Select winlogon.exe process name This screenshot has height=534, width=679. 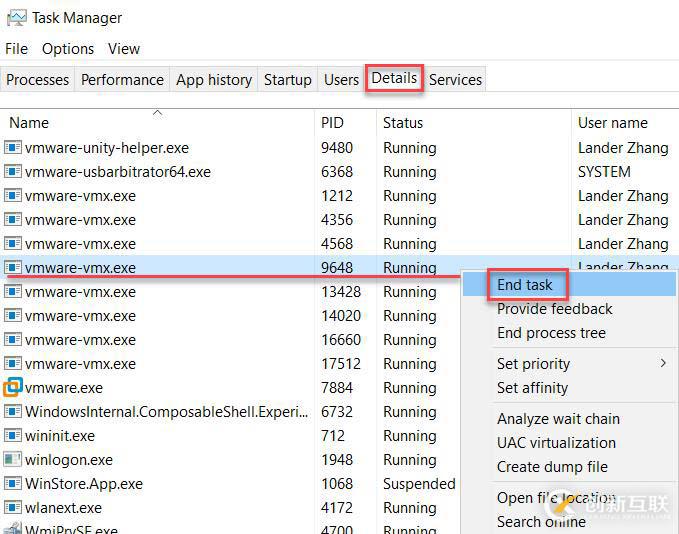point(69,460)
